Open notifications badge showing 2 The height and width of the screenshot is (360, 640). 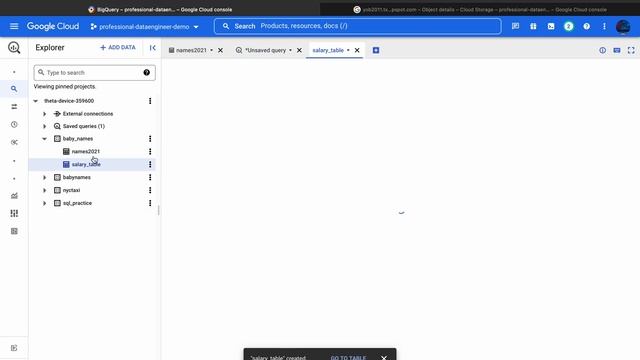pyautogui.click(x=569, y=27)
